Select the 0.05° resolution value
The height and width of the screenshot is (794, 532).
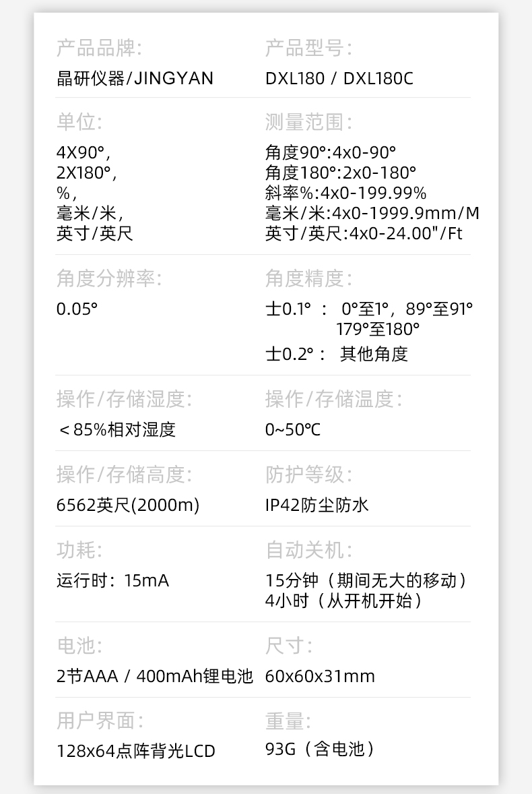77,309
